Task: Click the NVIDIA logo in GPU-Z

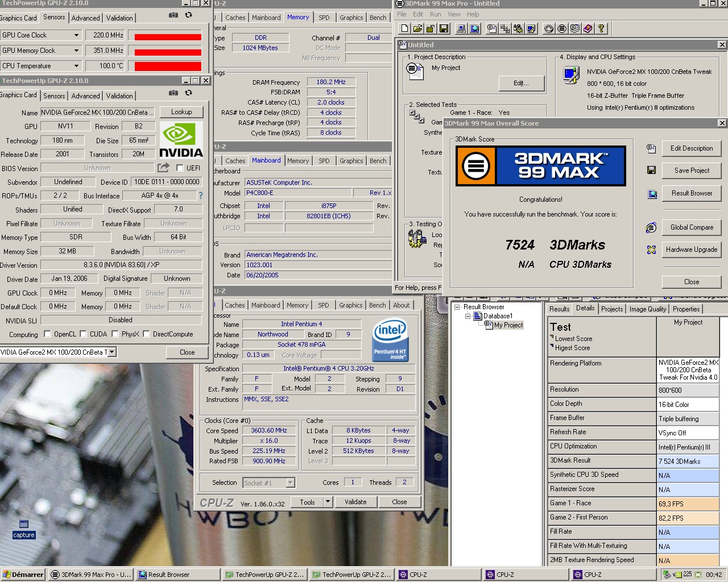Action: point(181,140)
